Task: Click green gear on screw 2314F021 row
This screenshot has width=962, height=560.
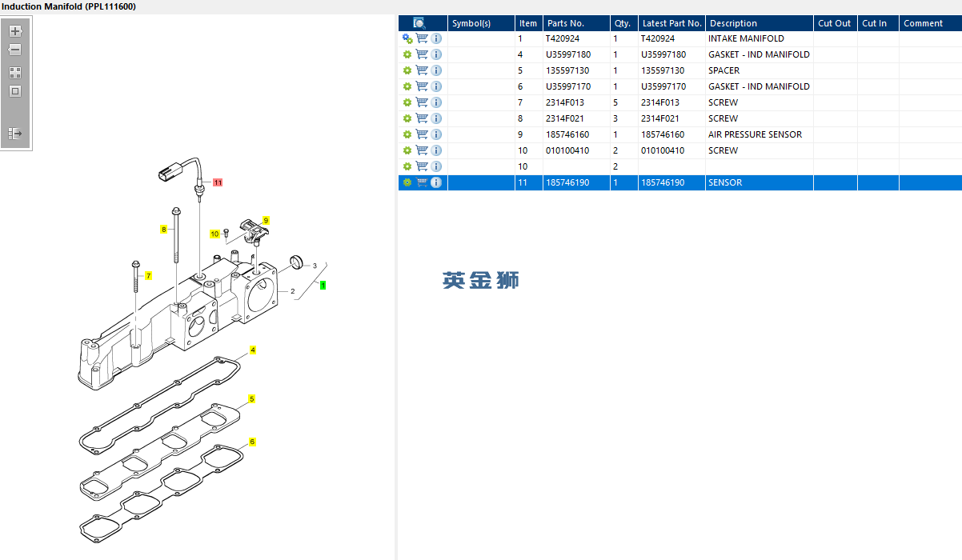Action: pyautogui.click(x=407, y=118)
